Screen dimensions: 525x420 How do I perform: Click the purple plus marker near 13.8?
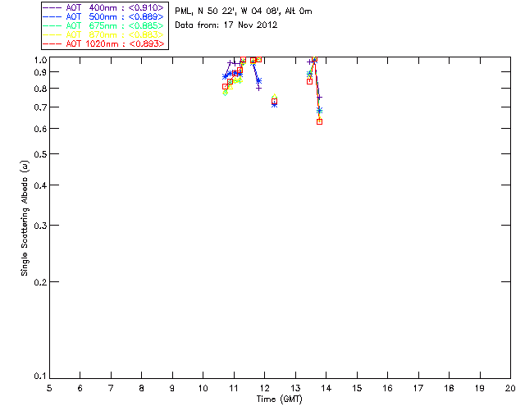tap(319, 98)
